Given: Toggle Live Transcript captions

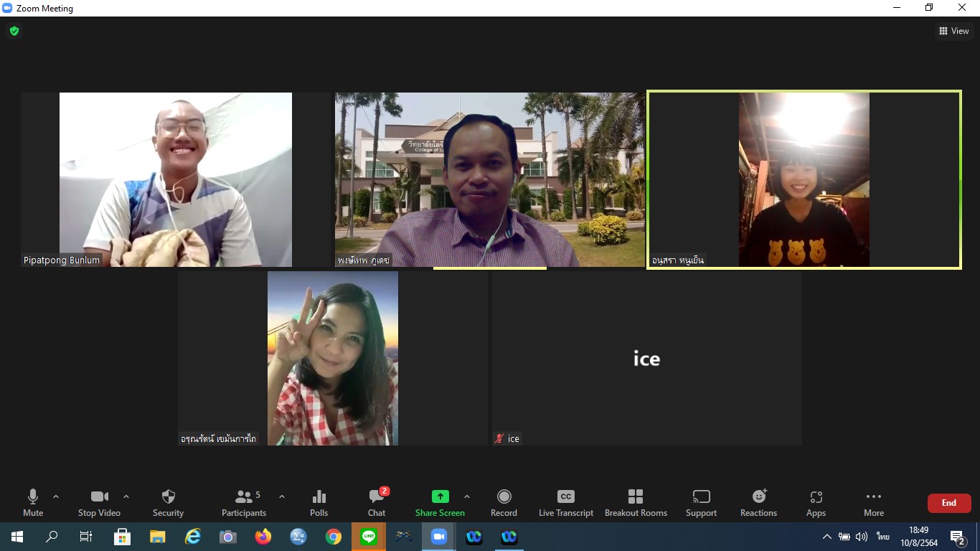Looking at the screenshot, I should click(566, 502).
